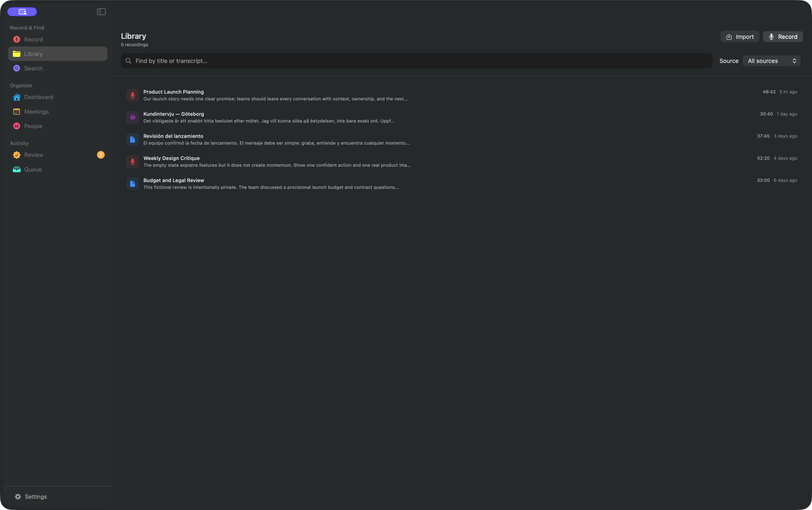Click the orange Review count badge
Viewport: 812px width, 510px height.
100,155
